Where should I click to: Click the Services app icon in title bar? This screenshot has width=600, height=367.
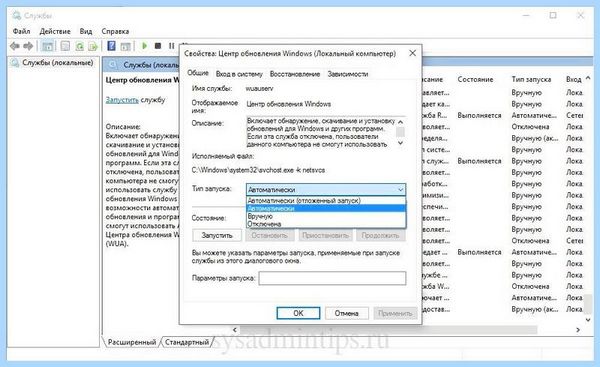point(16,16)
